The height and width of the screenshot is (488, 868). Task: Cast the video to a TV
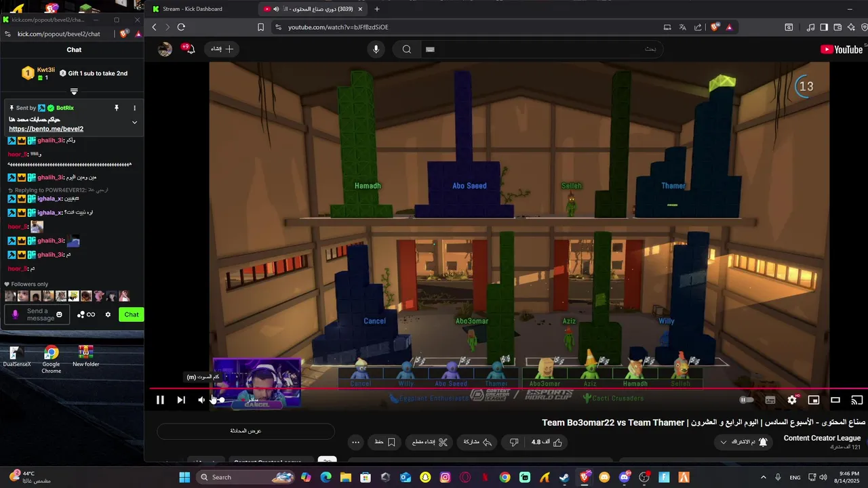coord(856,400)
